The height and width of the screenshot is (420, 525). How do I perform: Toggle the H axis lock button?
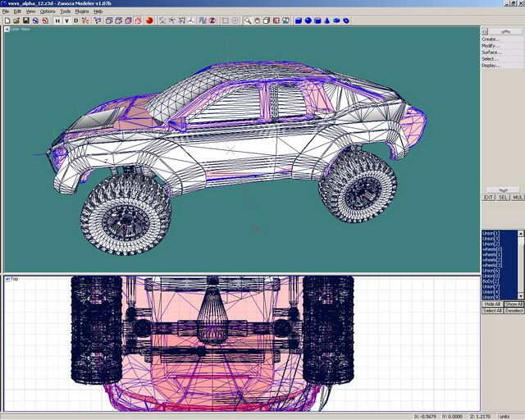(x=57, y=21)
